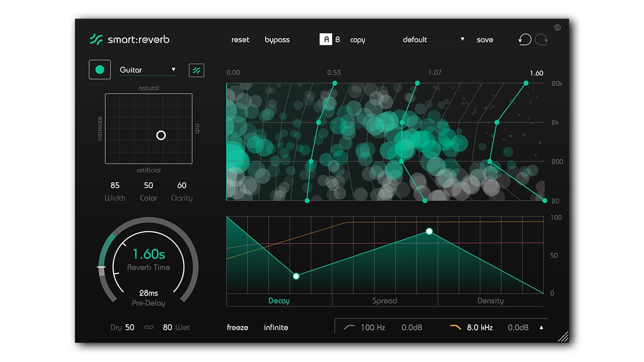Toggle the bypass option
The image size is (644, 362).
pos(277,40)
